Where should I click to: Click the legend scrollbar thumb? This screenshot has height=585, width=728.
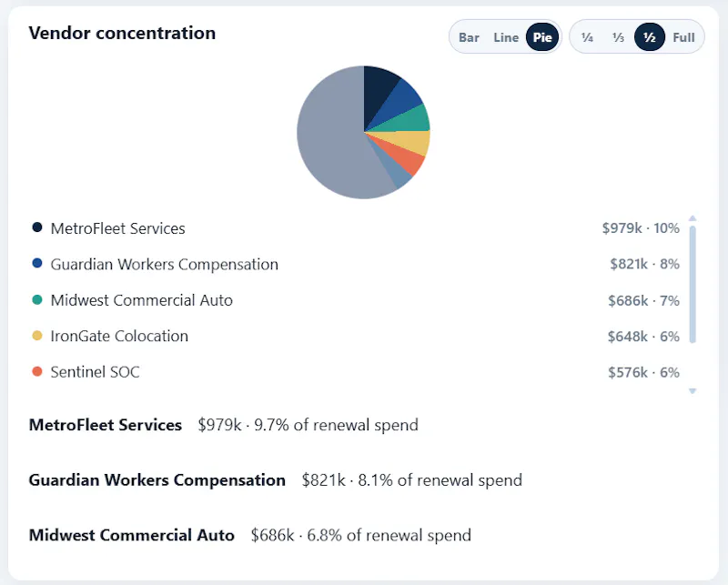(x=693, y=285)
